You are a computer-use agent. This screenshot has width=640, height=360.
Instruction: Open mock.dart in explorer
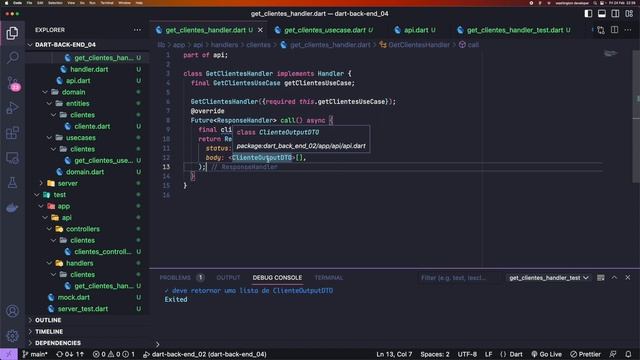coord(73,297)
